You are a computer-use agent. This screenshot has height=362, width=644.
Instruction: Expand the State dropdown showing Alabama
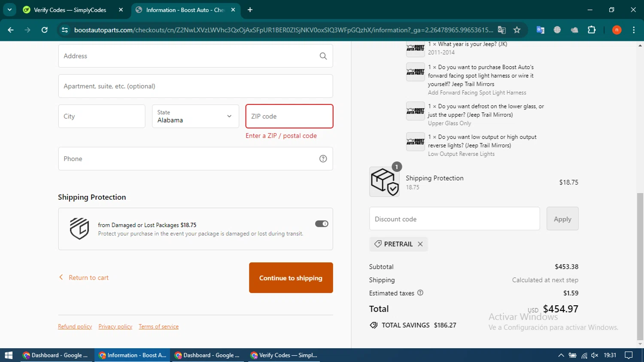(195, 116)
